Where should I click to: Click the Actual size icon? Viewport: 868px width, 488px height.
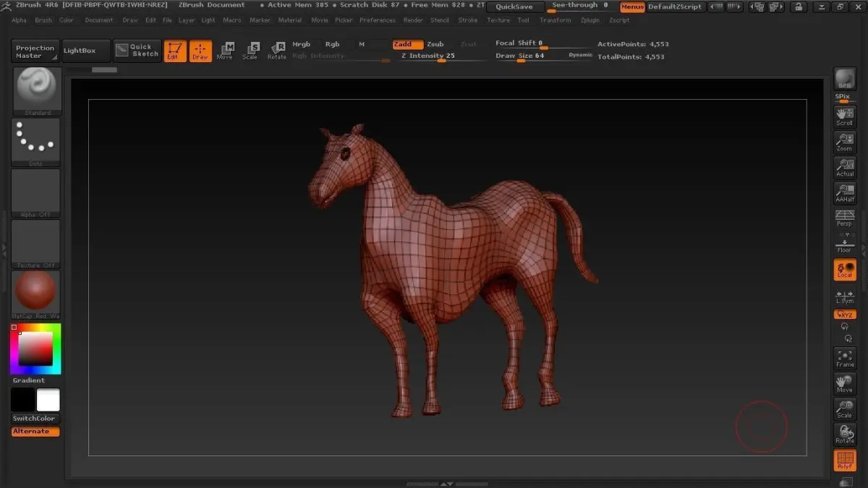[x=845, y=167]
